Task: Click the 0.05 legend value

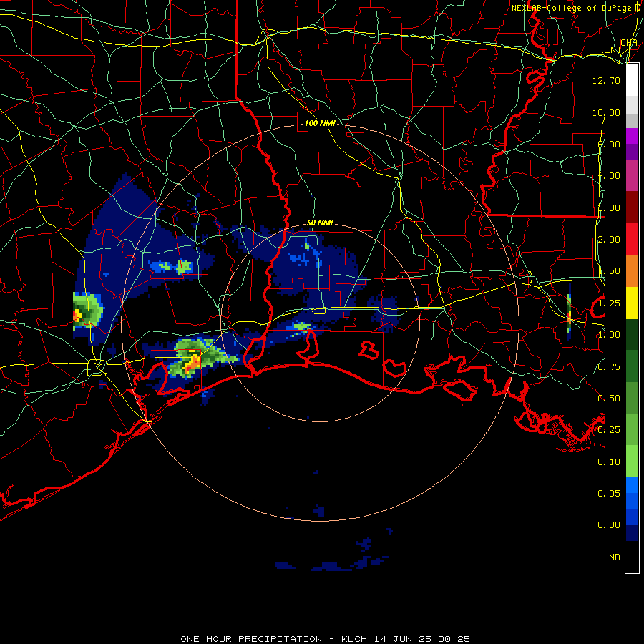Action: (609, 494)
